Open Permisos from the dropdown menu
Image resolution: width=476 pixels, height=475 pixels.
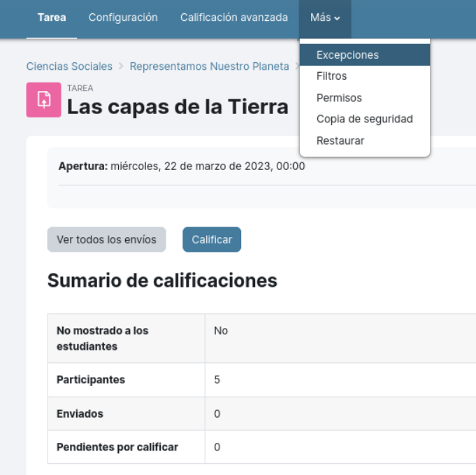(x=365, y=98)
